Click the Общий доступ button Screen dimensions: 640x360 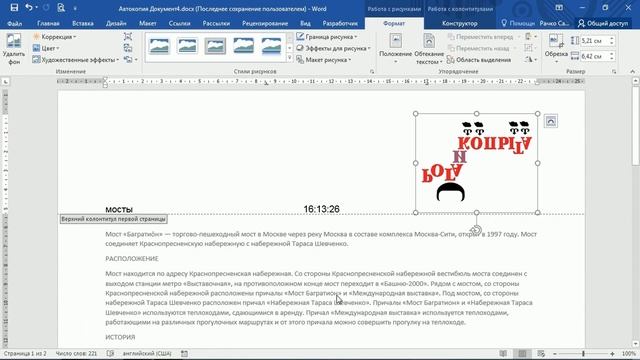point(603,23)
